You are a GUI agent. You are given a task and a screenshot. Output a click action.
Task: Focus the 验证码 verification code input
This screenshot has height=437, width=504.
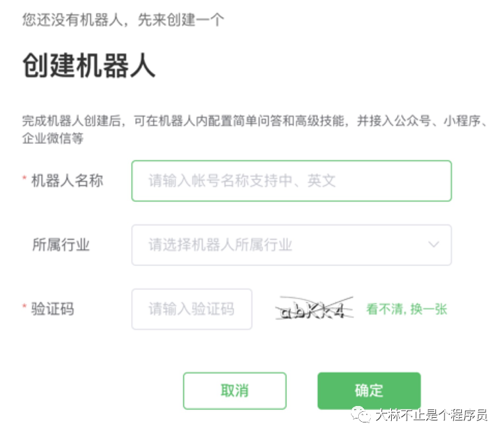(191, 309)
